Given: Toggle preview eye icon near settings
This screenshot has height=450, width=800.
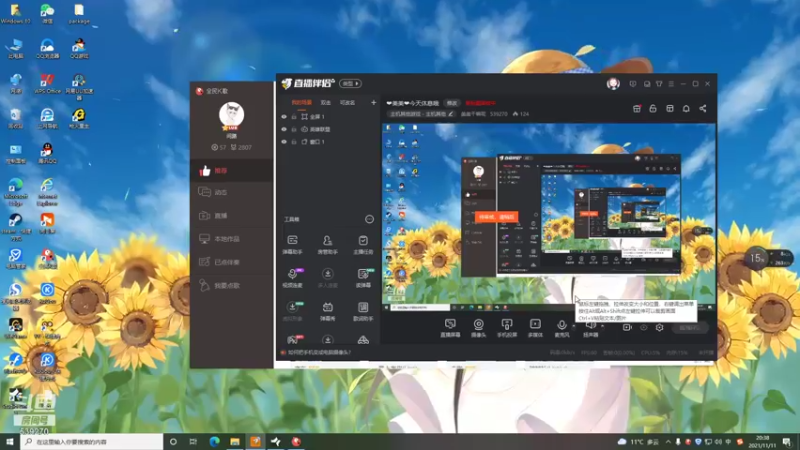Looking at the screenshot, I should click(643, 328).
